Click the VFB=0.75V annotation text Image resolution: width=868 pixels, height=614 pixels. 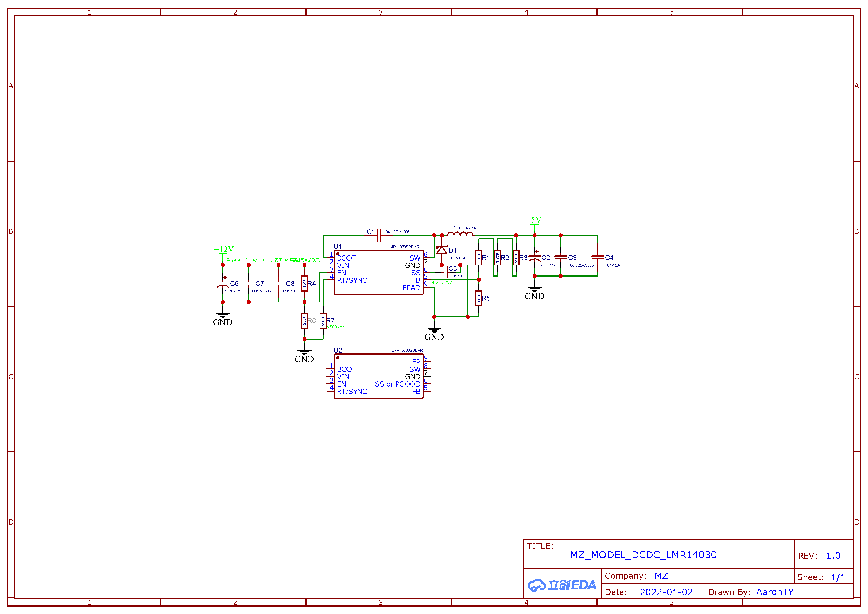[441, 282]
